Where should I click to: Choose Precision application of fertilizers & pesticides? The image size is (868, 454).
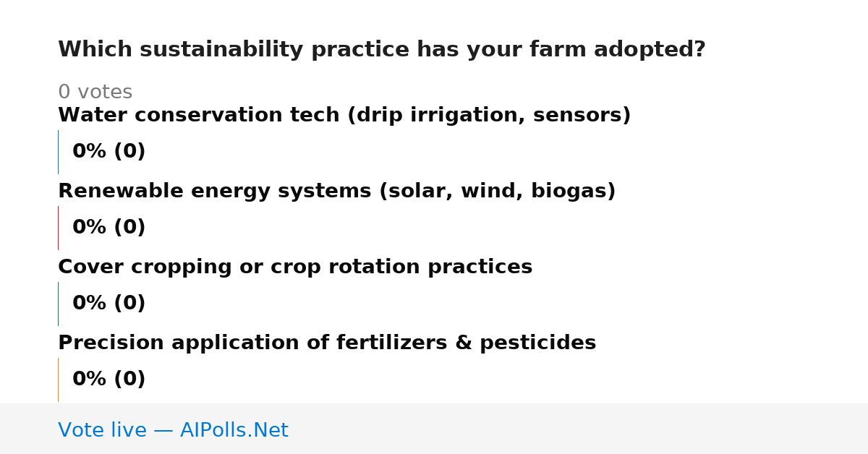(x=327, y=343)
